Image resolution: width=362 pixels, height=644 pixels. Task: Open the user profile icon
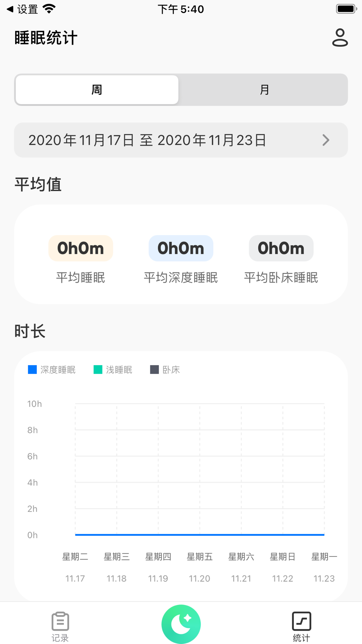[x=340, y=38]
